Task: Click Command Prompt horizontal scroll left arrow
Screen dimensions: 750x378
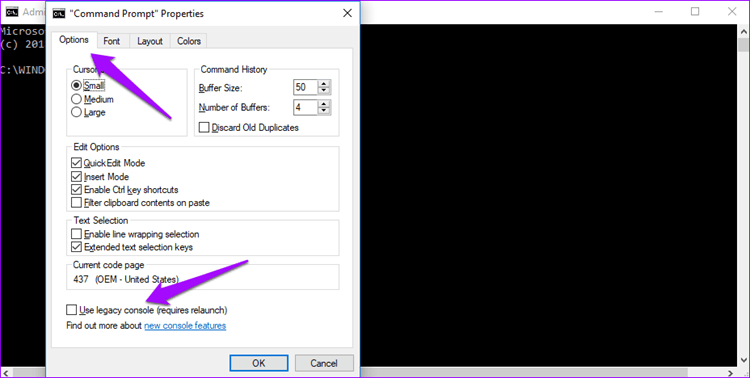Action: point(6,373)
